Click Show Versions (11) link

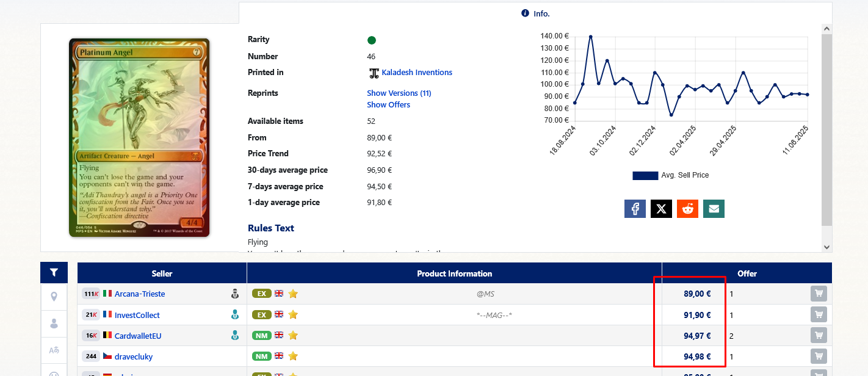click(399, 93)
